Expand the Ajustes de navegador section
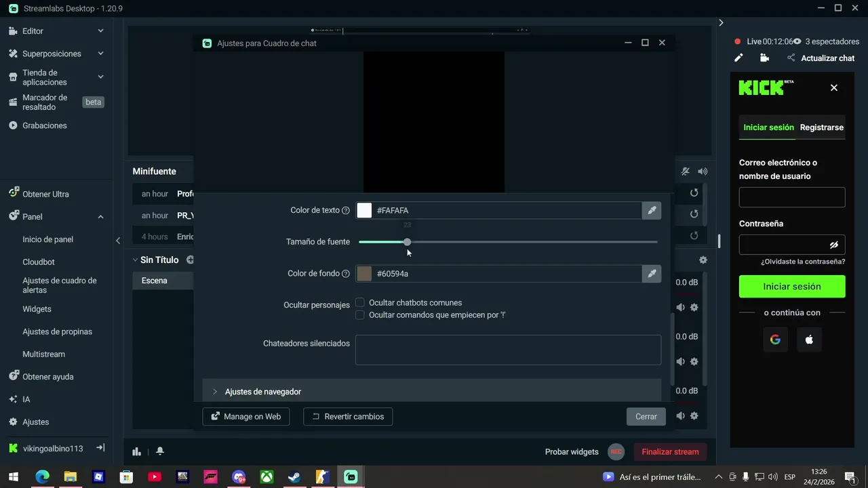Viewport: 868px width, 488px height. 431,392
